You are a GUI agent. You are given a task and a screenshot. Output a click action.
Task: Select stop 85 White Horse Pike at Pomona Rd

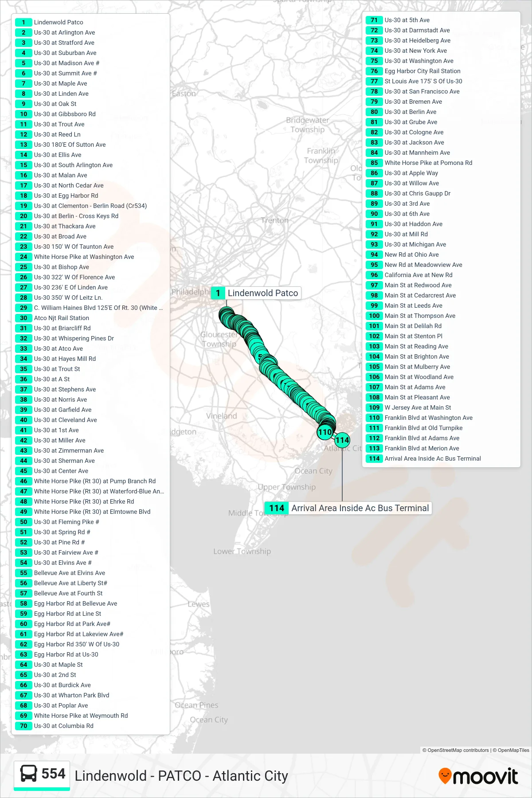[x=419, y=163]
